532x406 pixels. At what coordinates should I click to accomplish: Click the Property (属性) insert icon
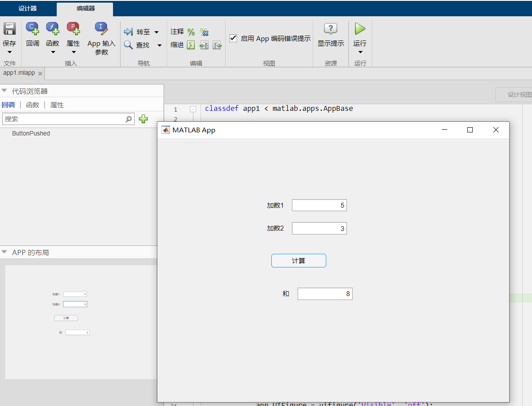coord(73,29)
